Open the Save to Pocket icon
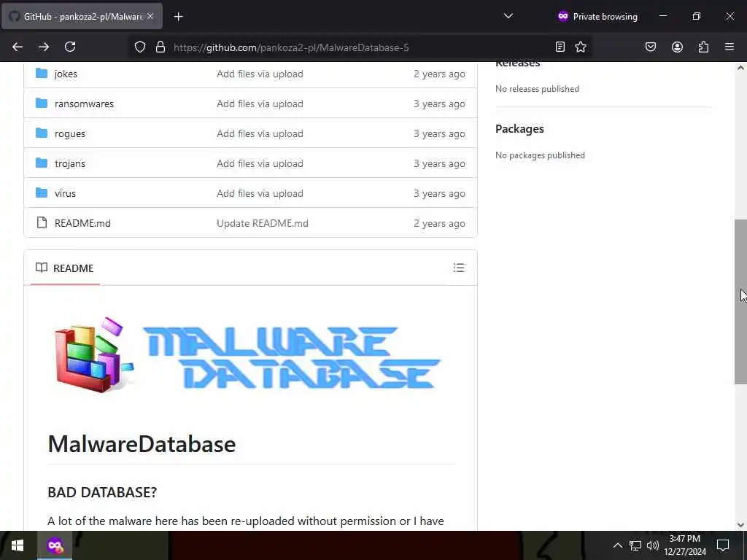This screenshot has height=560, width=747. coord(651,47)
